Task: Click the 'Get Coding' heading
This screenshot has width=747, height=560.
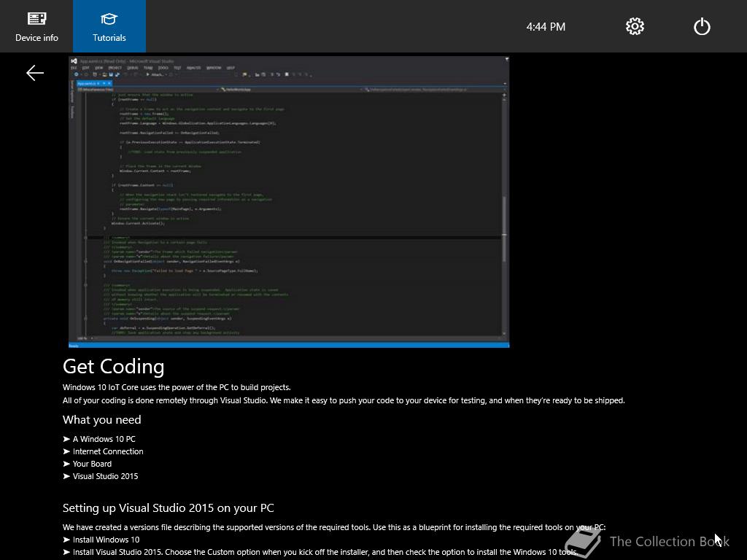Action: tap(113, 366)
